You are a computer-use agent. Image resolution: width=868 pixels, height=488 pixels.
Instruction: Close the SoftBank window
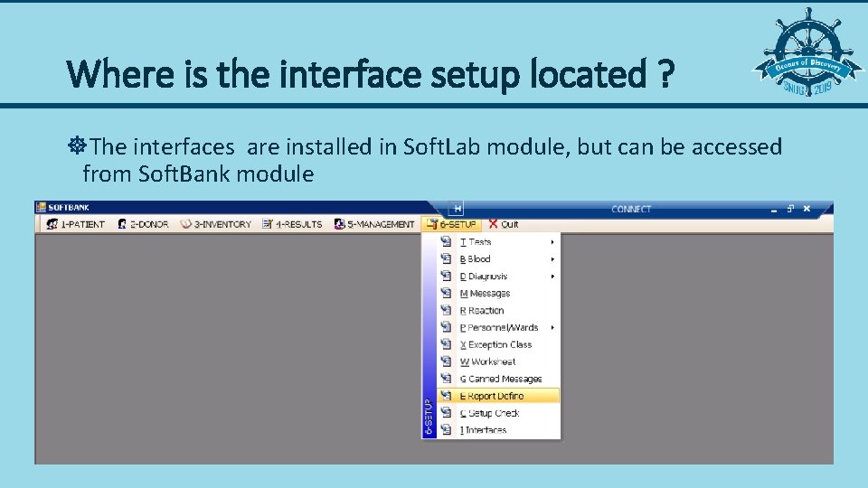point(807,209)
